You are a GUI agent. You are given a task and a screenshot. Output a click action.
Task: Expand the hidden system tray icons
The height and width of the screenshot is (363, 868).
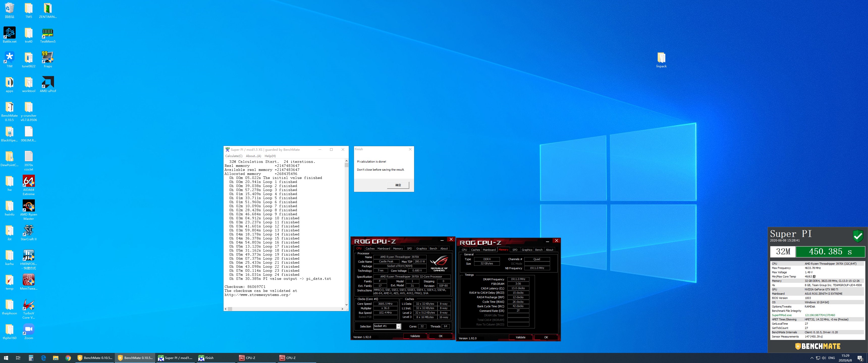pos(812,358)
